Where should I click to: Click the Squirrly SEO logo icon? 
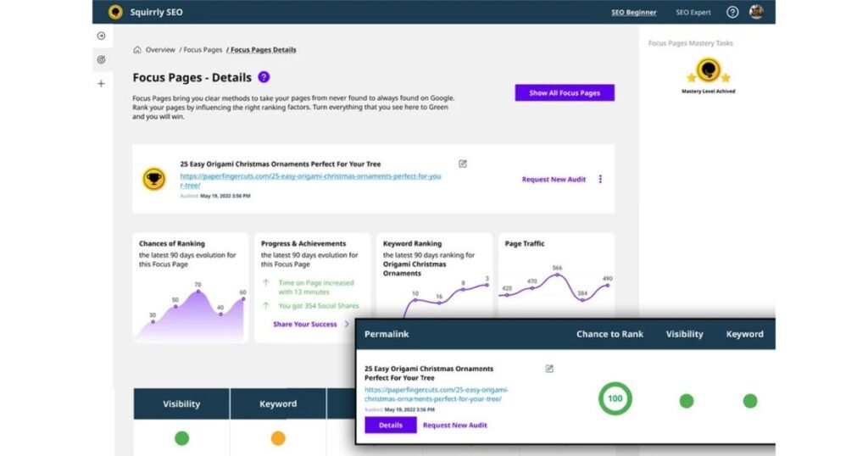tap(115, 12)
